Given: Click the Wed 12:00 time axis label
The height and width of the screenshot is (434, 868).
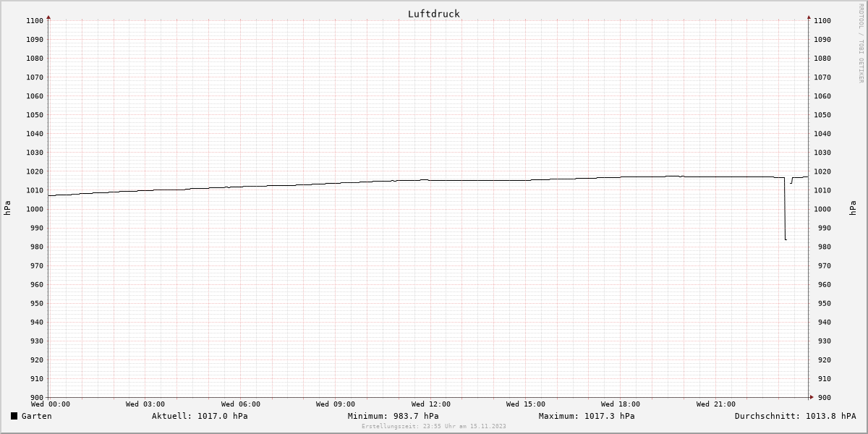Looking at the screenshot, I should [x=431, y=404].
